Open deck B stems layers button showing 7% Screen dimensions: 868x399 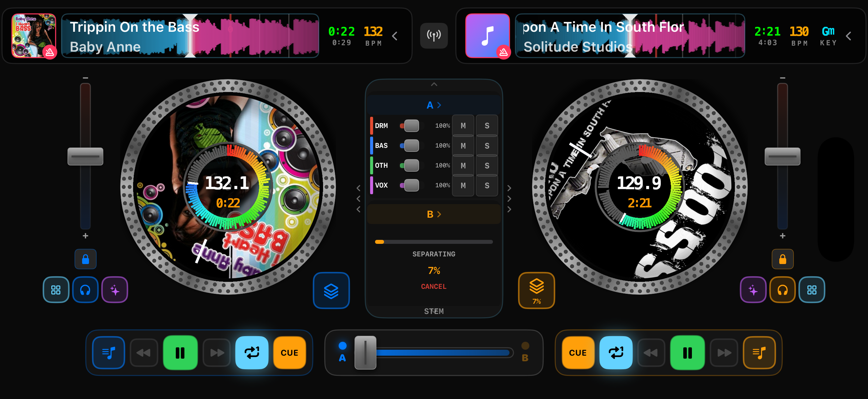[536, 290]
